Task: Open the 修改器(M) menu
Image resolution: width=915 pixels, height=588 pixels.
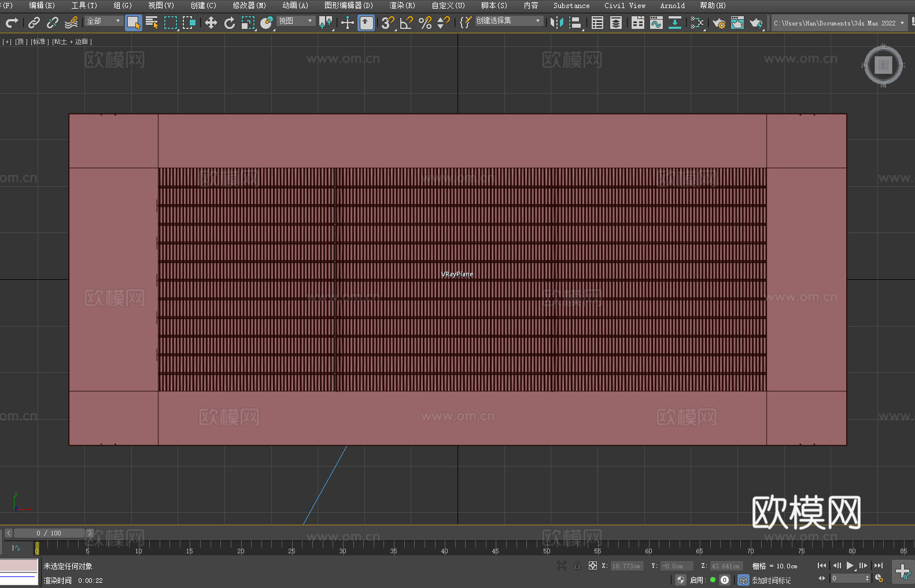Action: pos(249,5)
